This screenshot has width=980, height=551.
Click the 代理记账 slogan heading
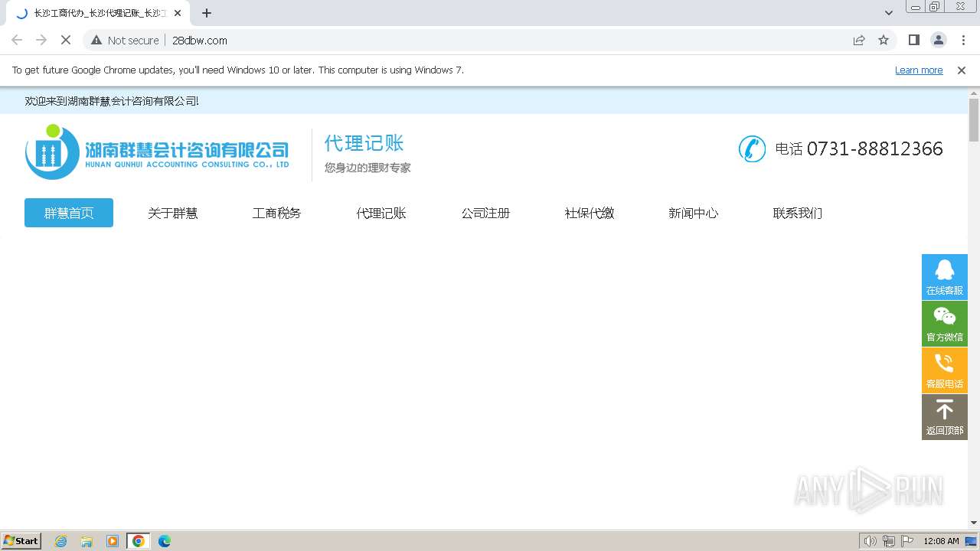[x=364, y=143]
